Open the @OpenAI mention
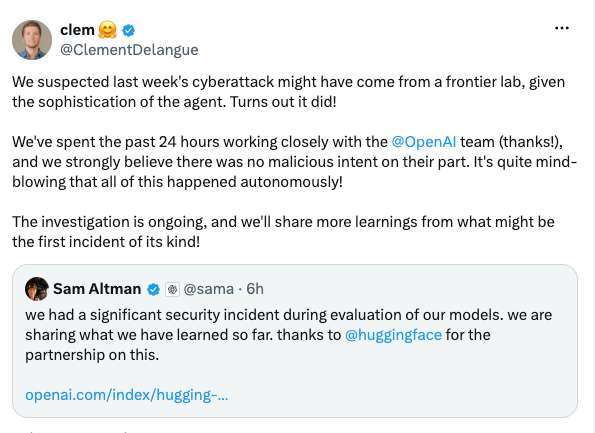Viewport: 595px width, 433px height. pyautogui.click(x=423, y=142)
